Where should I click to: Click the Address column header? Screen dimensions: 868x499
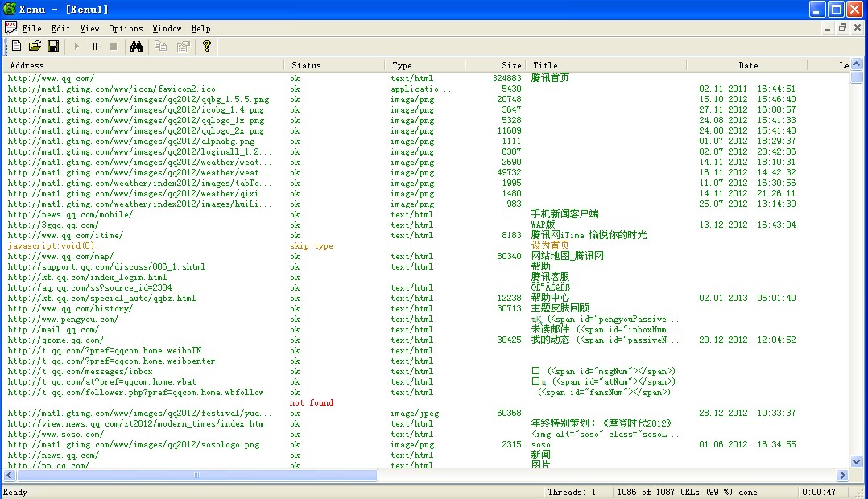coord(27,65)
